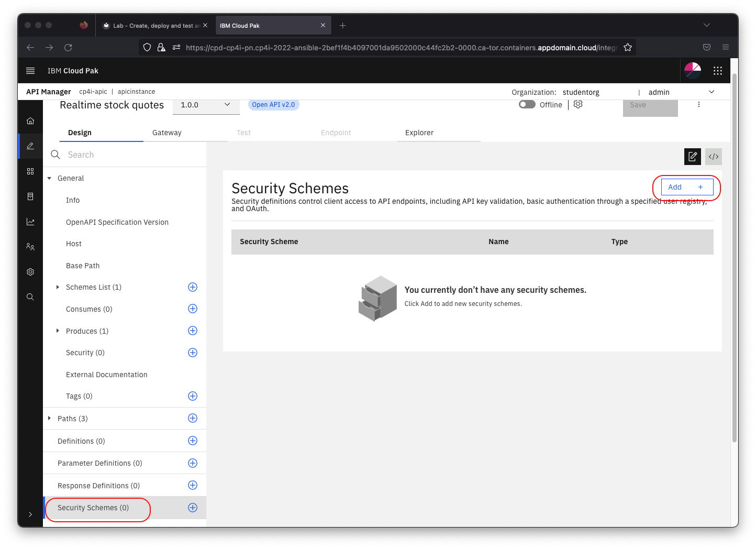Open the Manage catalogs sidebar icon
Viewport: 756px width, 549px height.
30,171
